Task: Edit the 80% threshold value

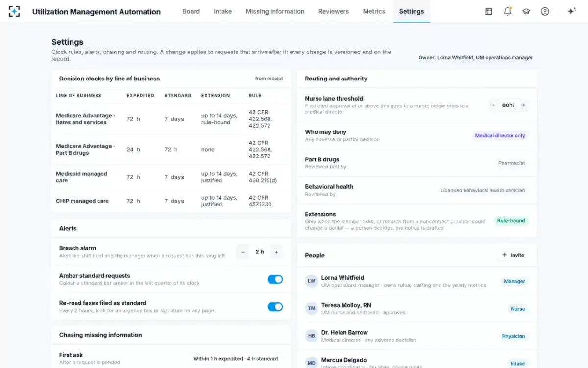Action: [508, 105]
